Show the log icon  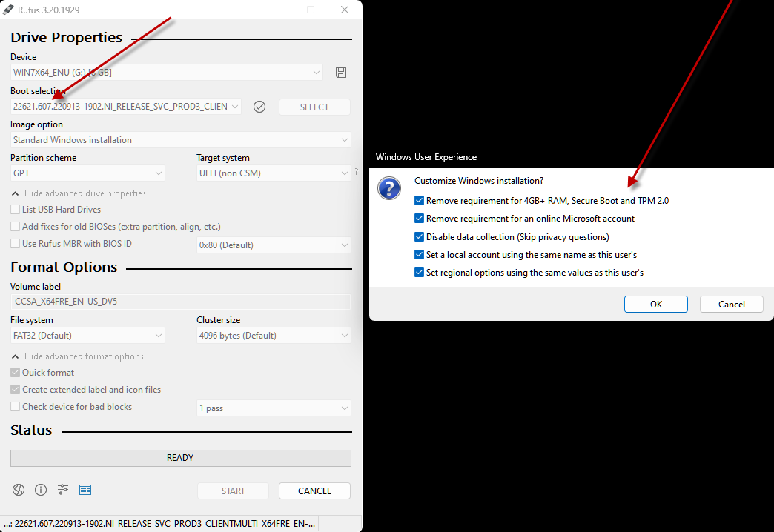[85, 490]
